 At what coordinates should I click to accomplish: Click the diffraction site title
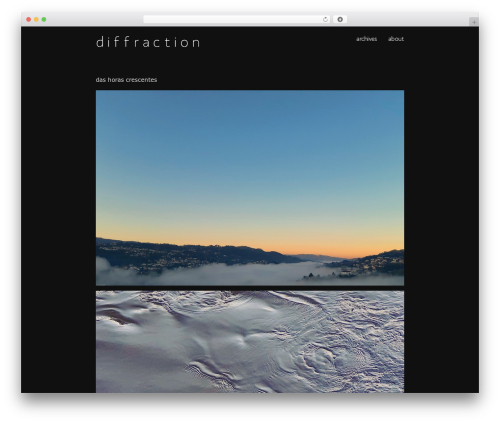(148, 42)
